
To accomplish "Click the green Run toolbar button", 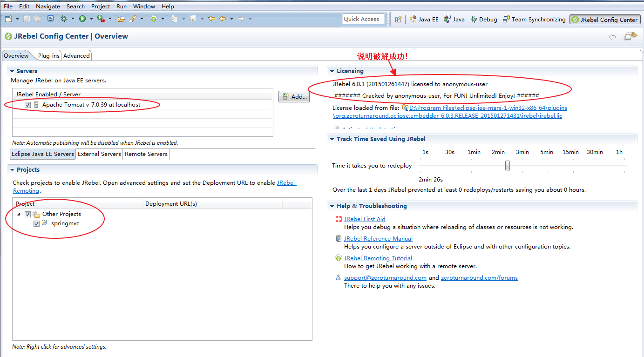I will point(82,19).
